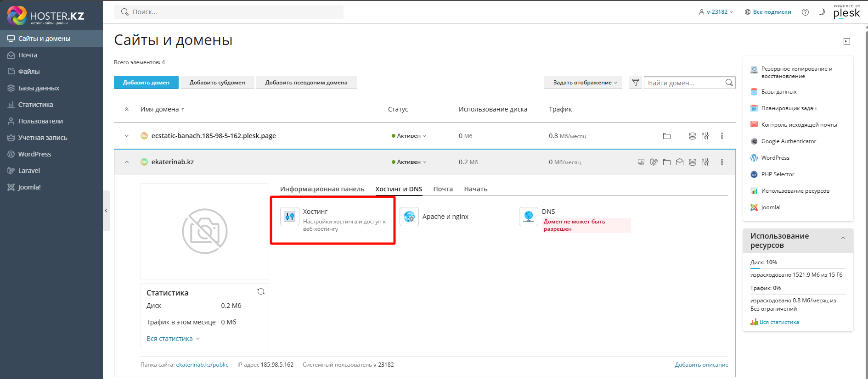Click the help question mark icon
The height and width of the screenshot is (379, 868).
[x=805, y=12]
